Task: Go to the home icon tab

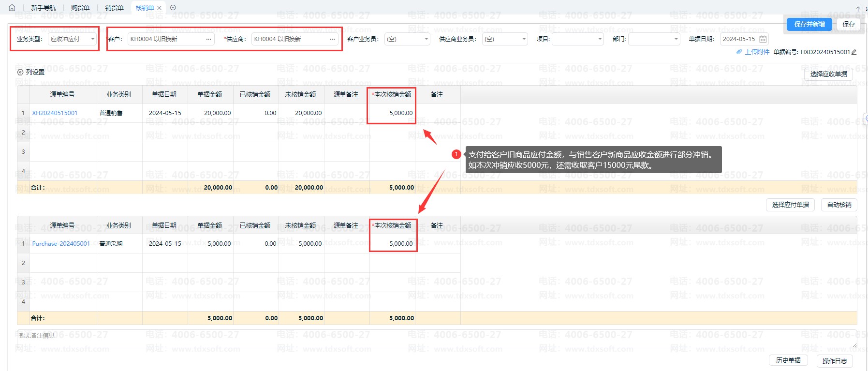Action: coord(12,8)
